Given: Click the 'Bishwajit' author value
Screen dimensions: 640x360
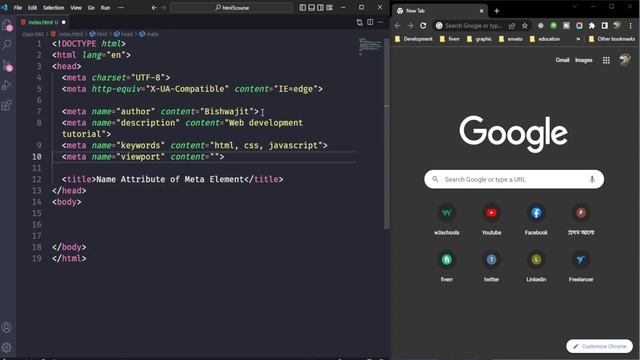Looking at the screenshot, I should (x=227, y=111).
